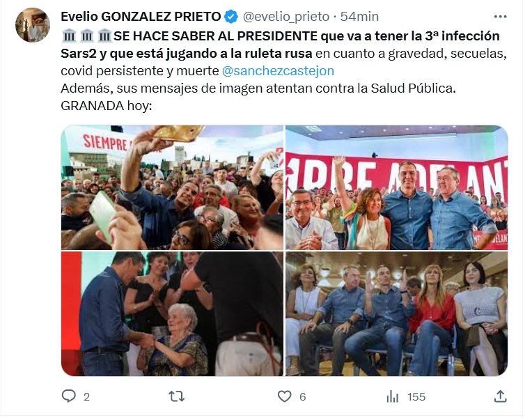This screenshot has height=418, width=532.
Task: Click the @evelio_prieto handle
Action: coord(286,16)
